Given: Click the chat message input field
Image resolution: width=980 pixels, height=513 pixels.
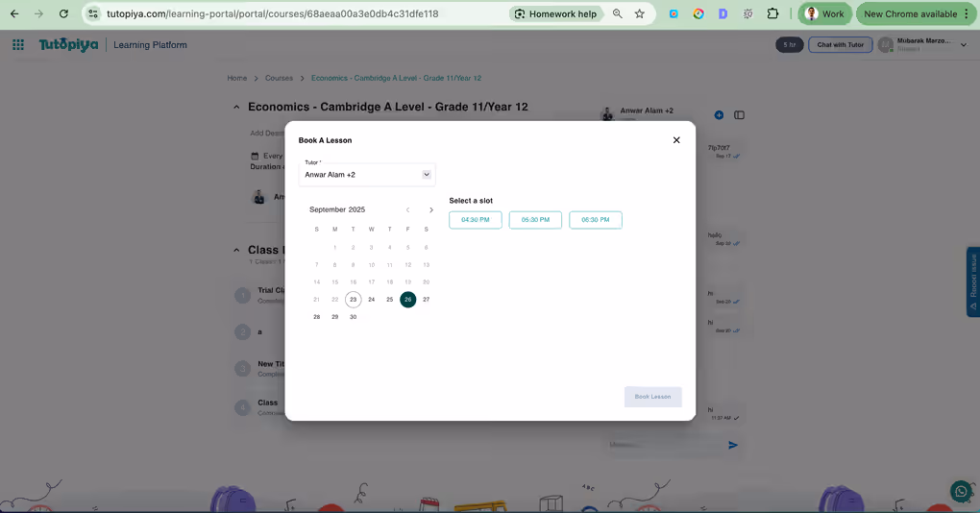Looking at the screenshot, I should (x=666, y=445).
